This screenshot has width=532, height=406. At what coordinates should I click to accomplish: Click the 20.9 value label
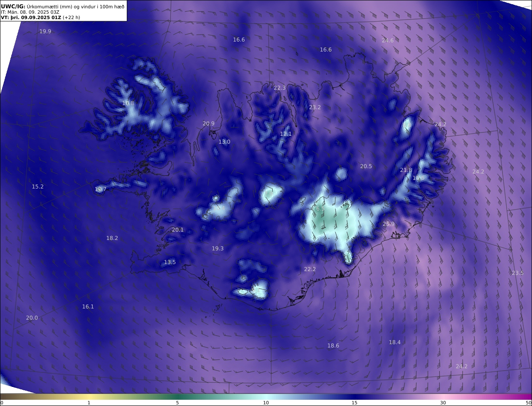click(209, 124)
